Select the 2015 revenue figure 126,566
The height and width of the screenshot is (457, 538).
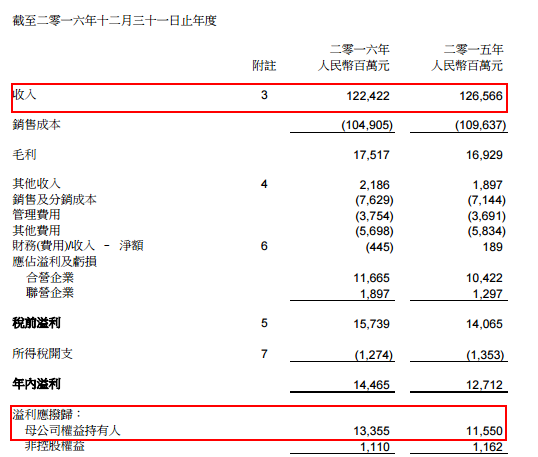coord(481,96)
